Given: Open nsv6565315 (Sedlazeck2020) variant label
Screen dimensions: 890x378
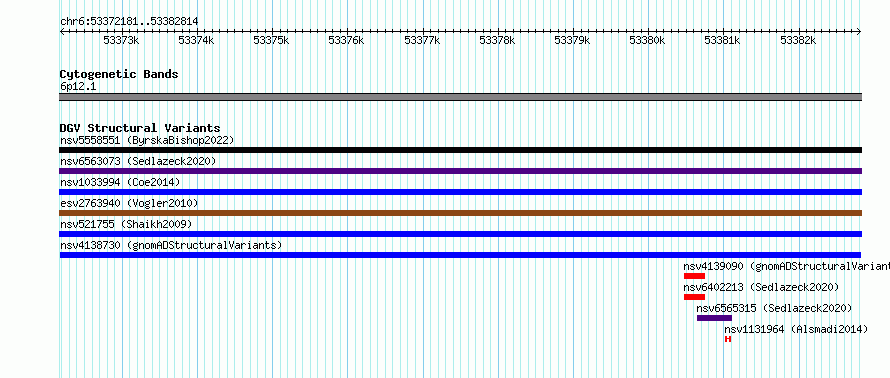Looking at the screenshot, I should 774,308.
